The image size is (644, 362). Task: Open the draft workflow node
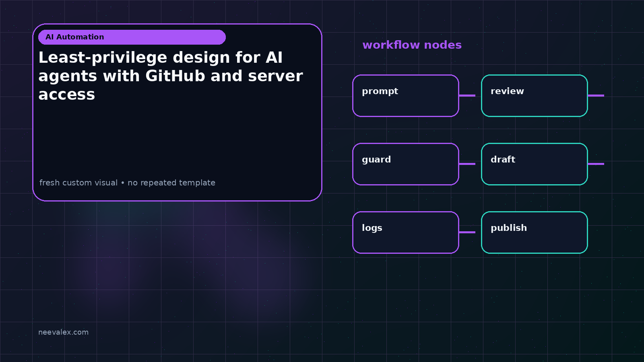[x=535, y=164]
